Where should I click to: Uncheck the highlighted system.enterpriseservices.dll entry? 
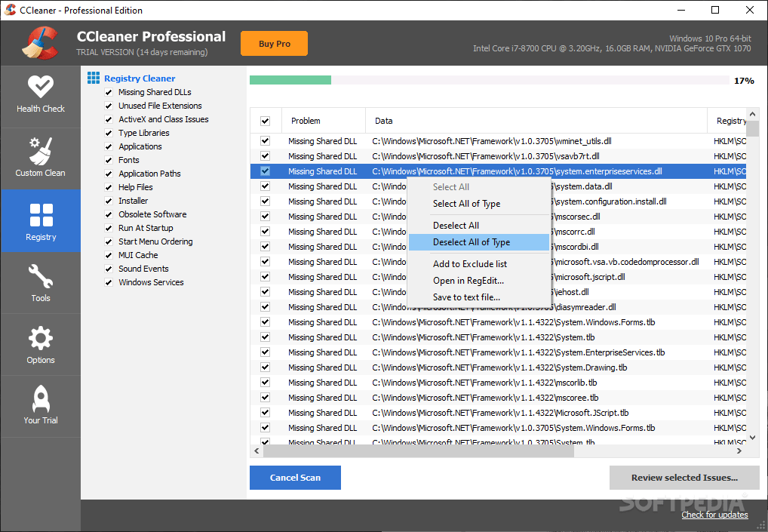(266, 171)
